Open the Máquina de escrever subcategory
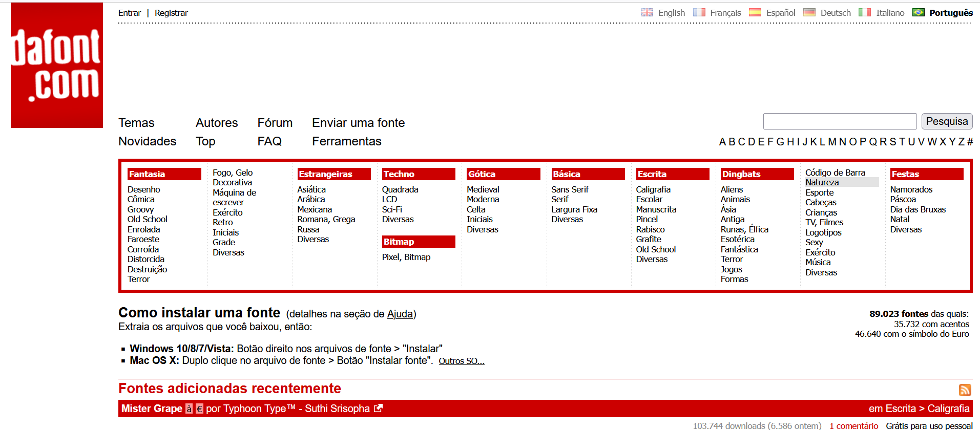980x430 pixels. coord(235,198)
